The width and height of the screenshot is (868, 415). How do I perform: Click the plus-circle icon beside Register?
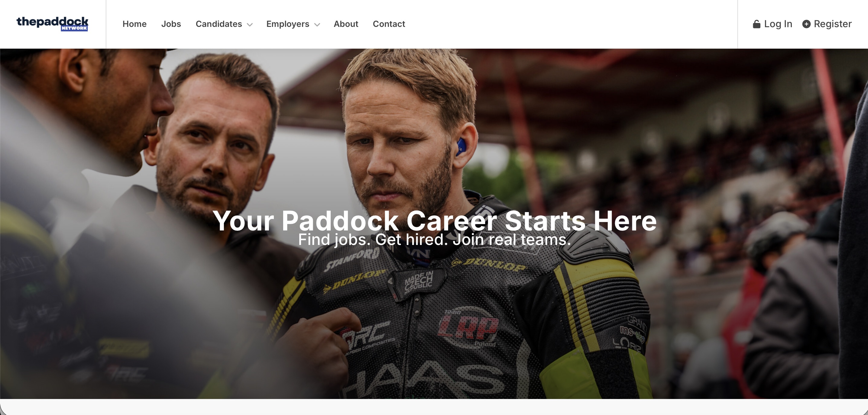click(806, 24)
